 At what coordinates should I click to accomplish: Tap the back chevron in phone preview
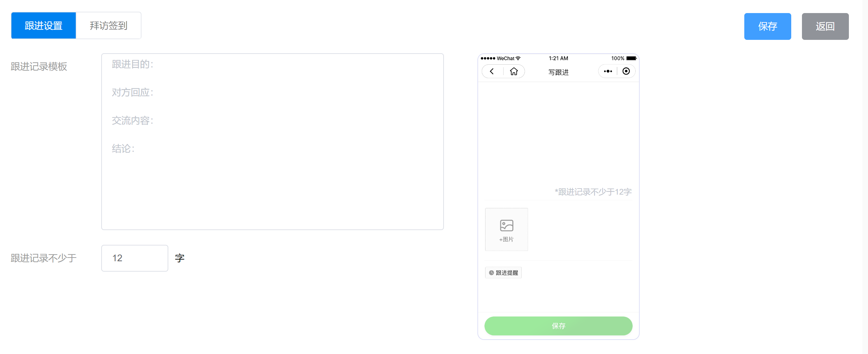pos(492,71)
